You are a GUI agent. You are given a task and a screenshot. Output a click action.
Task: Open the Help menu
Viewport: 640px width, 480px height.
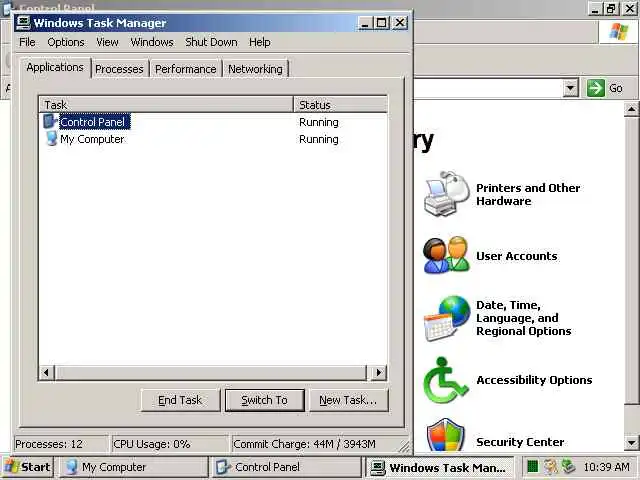click(260, 42)
